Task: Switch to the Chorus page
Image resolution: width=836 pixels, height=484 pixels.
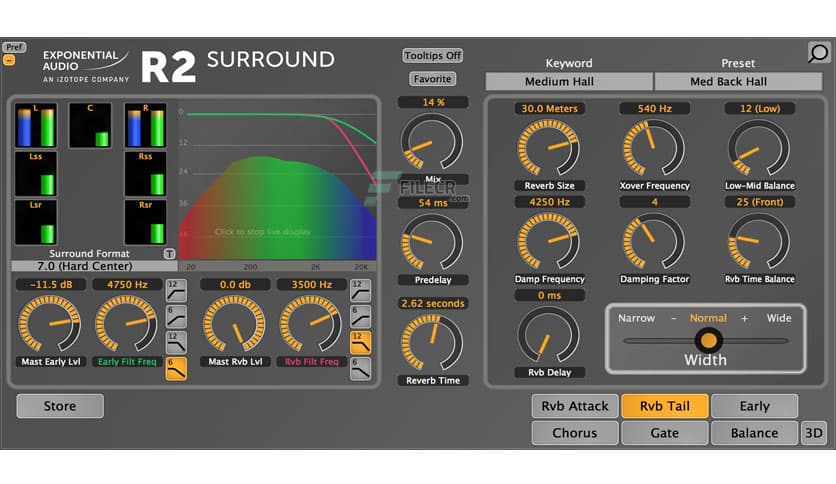Action: pos(575,433)
